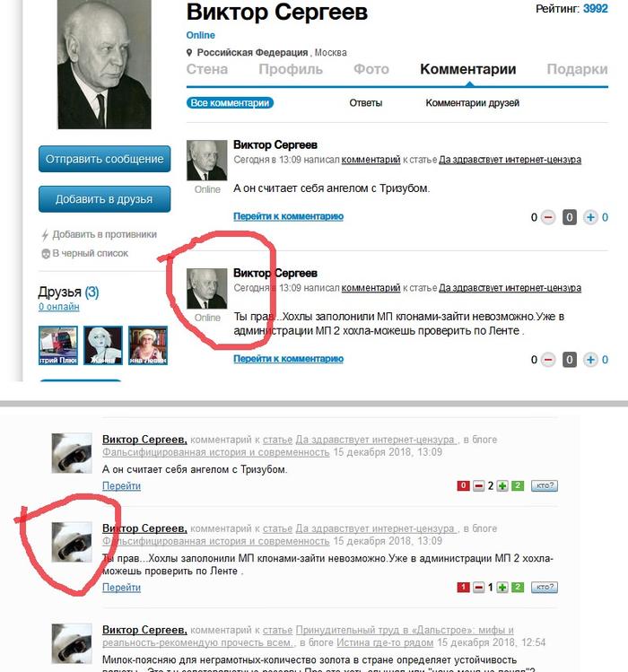
Task: Click green plus icon on Тризубом blog comment
Action: pyautogui.click(x=502, y=486)
